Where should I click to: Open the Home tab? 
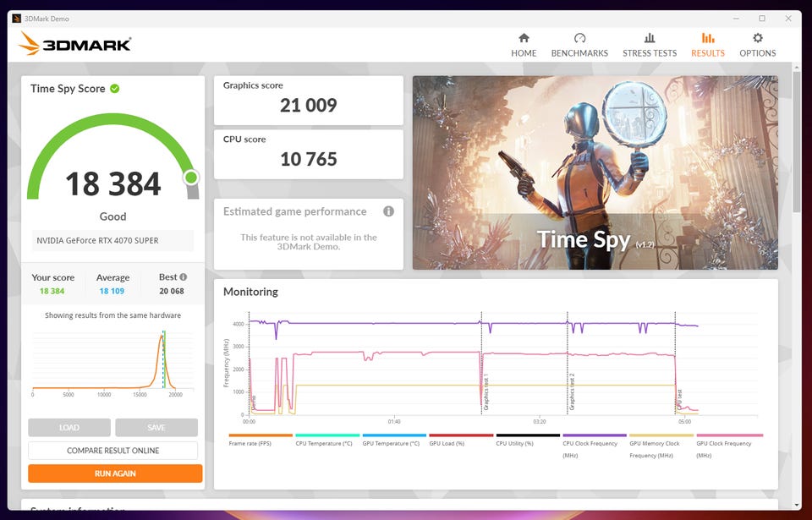click(524, 45)
